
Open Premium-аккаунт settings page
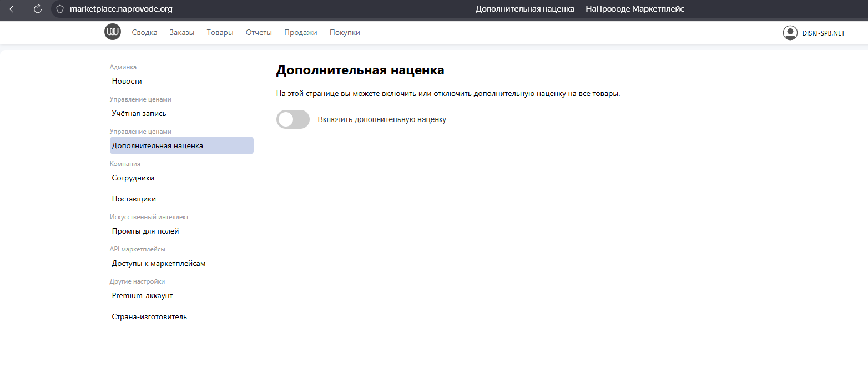[x=142, y=296]
